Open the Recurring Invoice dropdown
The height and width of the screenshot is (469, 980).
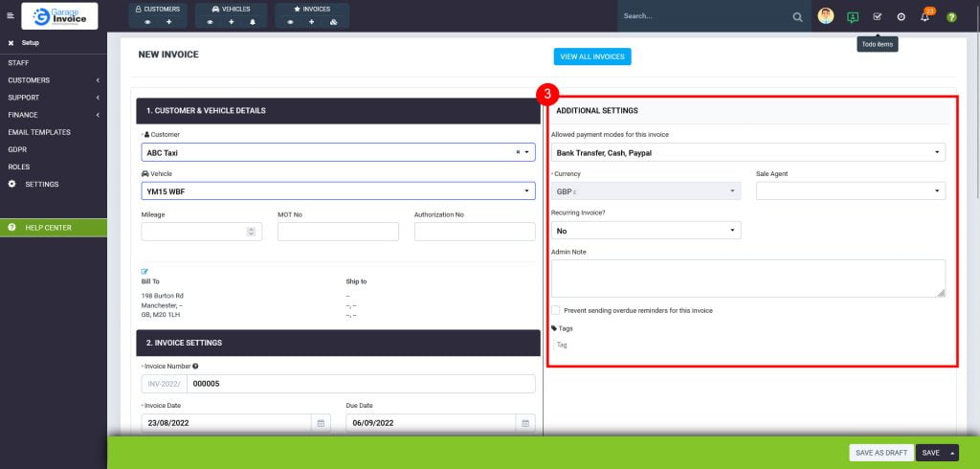[x=646, y=231]
